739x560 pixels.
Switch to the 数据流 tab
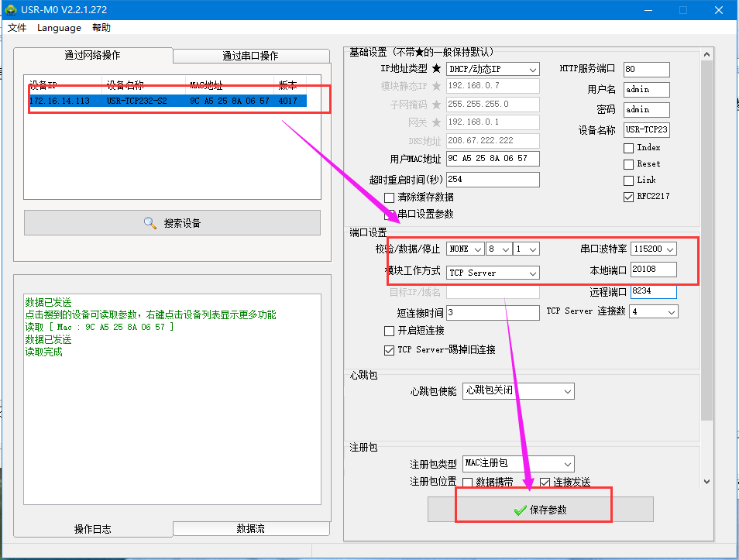(x=249, y=528)
